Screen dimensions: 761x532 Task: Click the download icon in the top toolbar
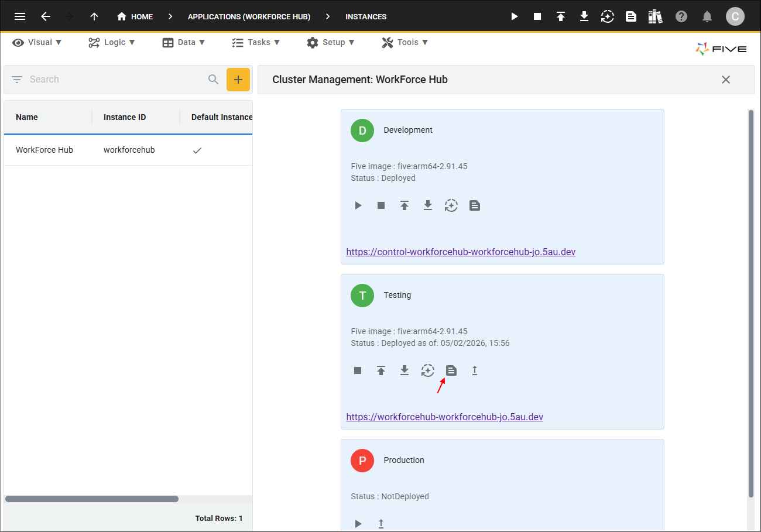[x=584, y=16]
